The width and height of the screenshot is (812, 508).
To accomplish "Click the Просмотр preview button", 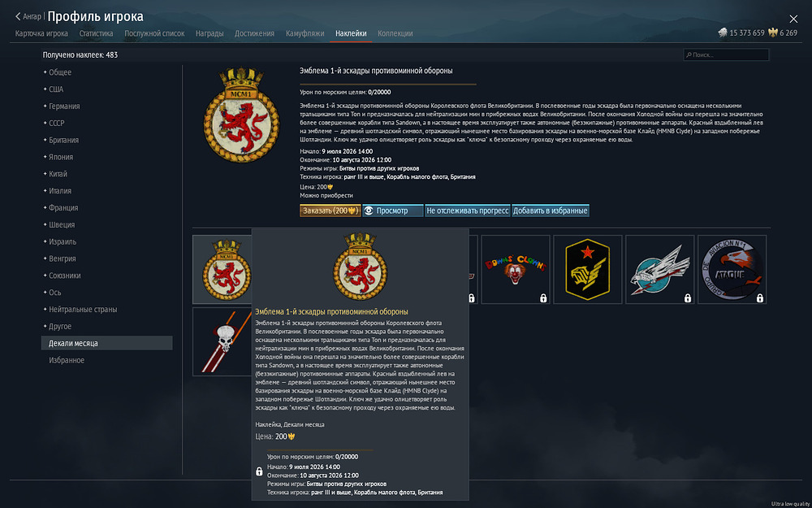I will (393, 211).
